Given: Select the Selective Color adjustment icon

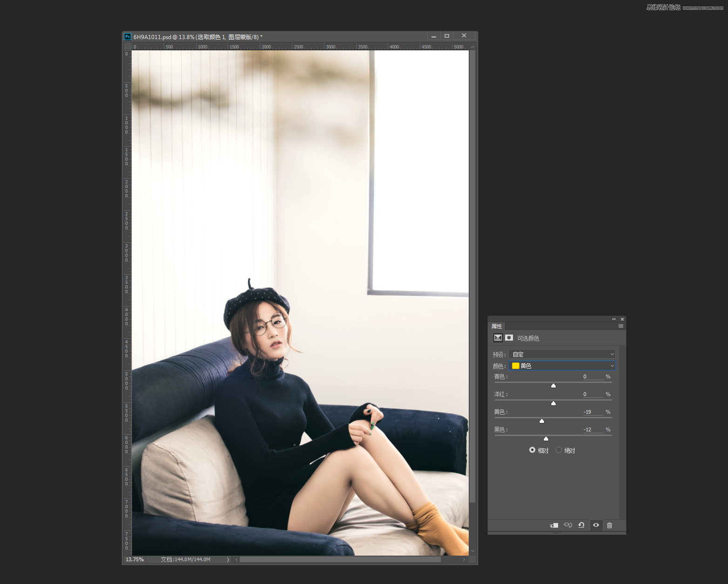Looking at the screenshot, I should coord(498,338).
